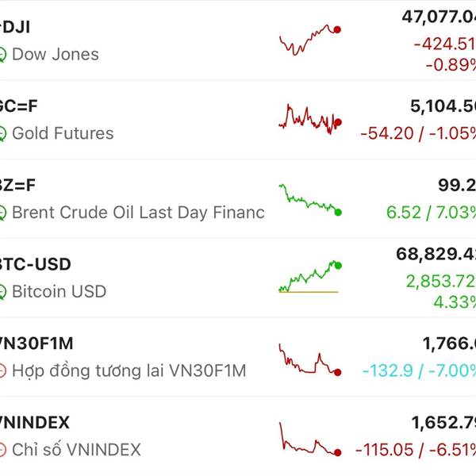This screenshot has width=476, height=476.
Task: Select the BTC-USD ticker symbol
Action: (36, 264)
